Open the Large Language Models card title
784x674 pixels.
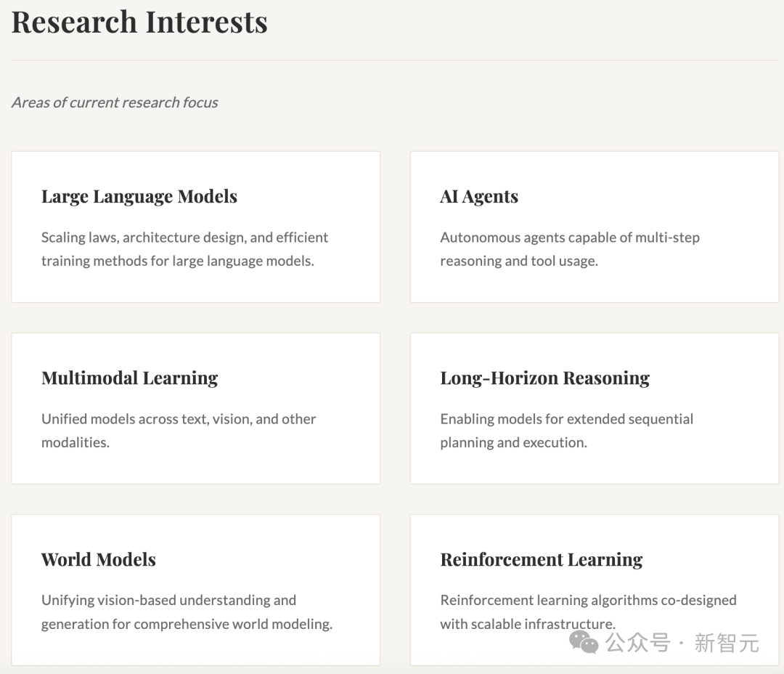coord(139,196)
